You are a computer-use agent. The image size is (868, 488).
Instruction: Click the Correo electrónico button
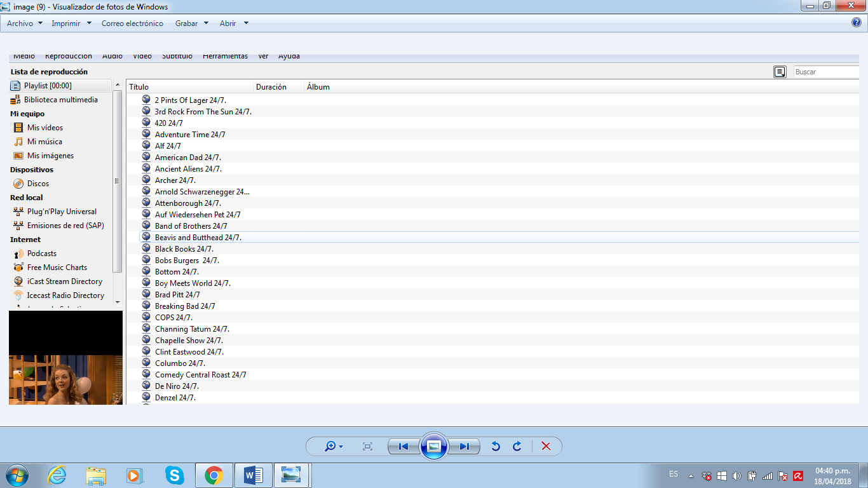pyautogui.click(x=132, y=24)
